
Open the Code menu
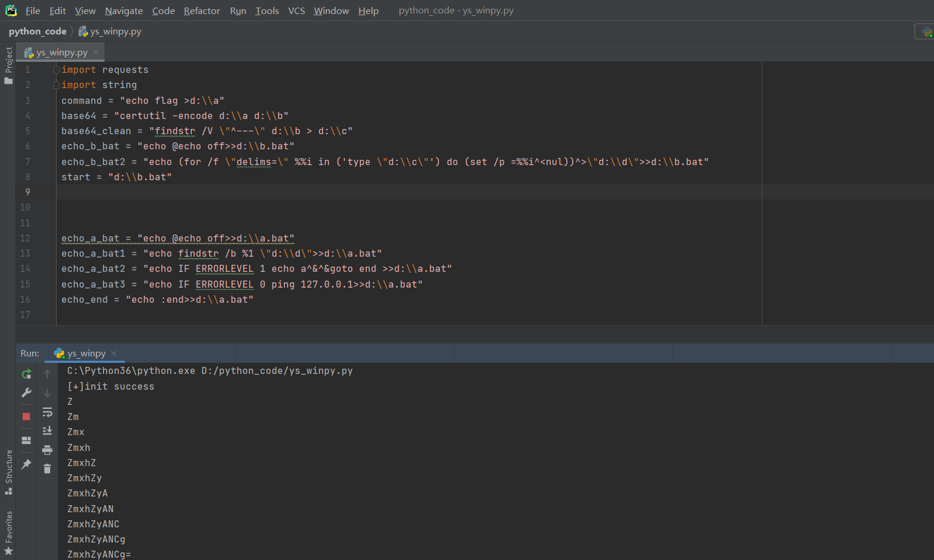[x=163, y=10]
